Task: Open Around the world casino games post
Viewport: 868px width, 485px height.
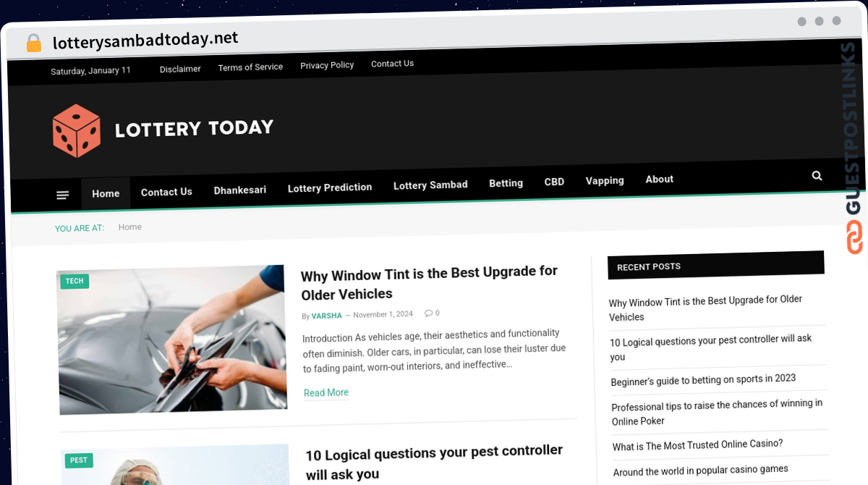Action: pyautogui.click(x=701, y=470)
